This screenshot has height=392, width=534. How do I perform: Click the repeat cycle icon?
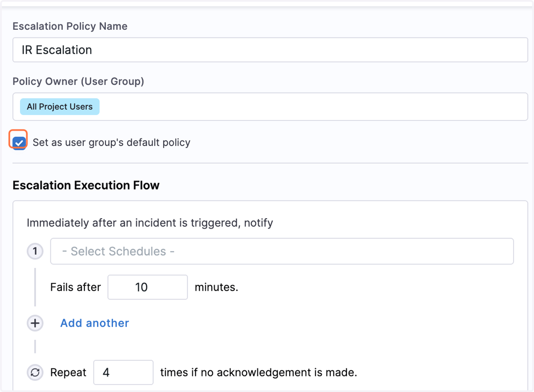(x=35, y=372)
